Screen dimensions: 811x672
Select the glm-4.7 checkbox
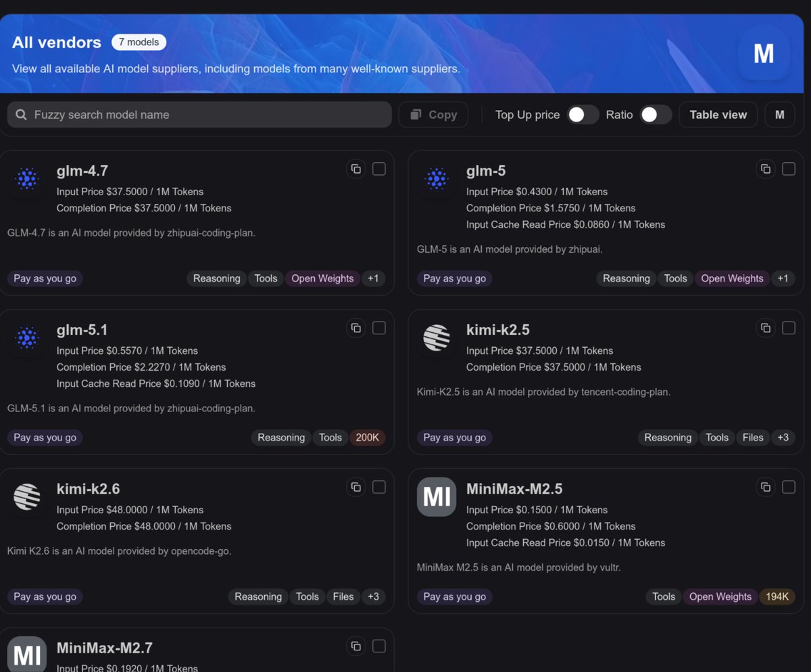coord(379,169)
